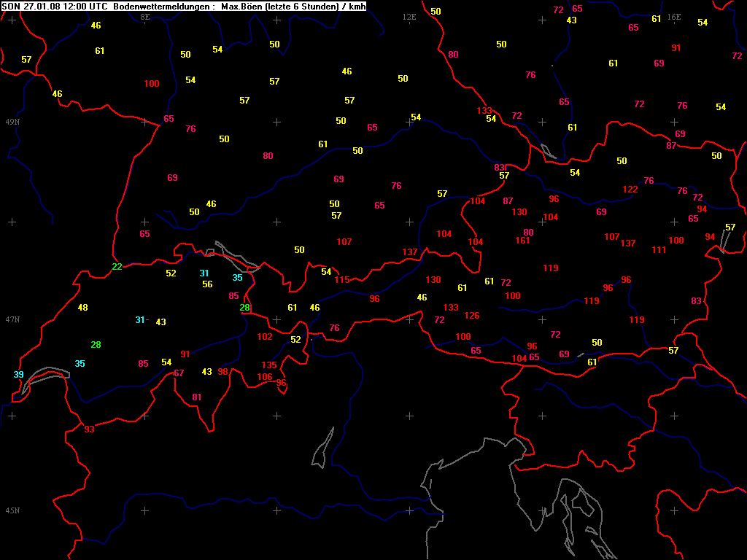Click the 106 gust reading
The height and width of the screenshot is (560, 747).
coord(265,377)
